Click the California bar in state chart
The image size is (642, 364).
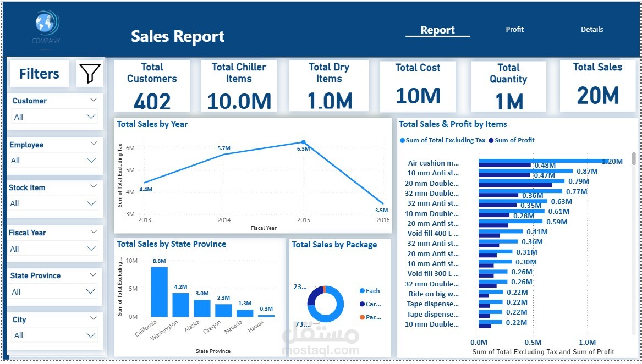click(x=160, y=292)
